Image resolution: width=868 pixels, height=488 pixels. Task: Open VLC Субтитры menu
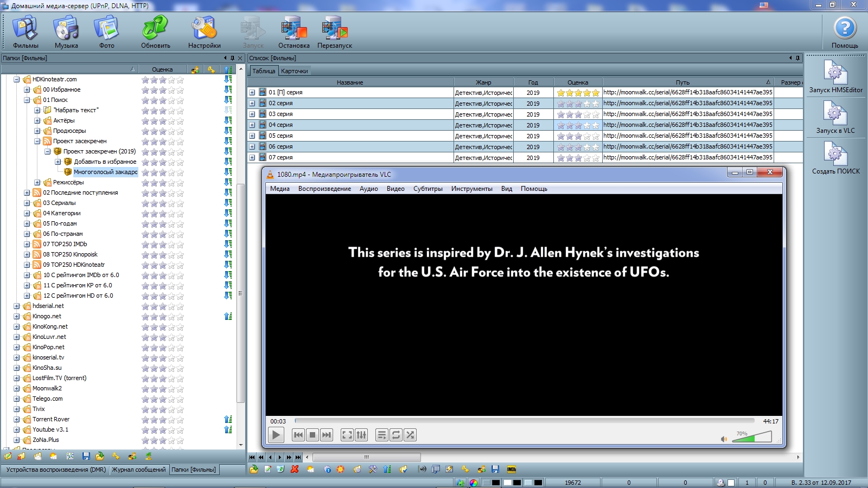tap(427, 189)
